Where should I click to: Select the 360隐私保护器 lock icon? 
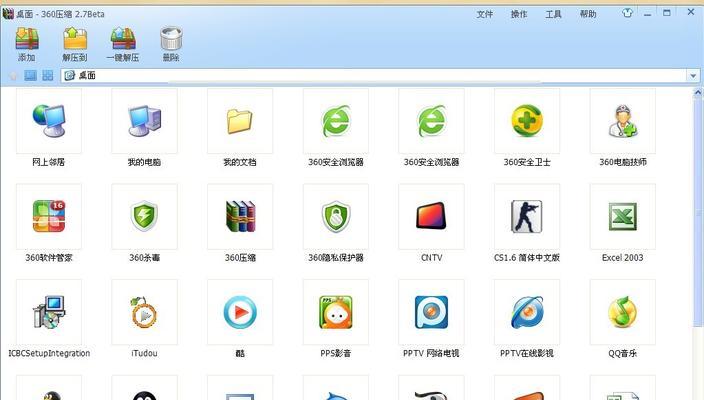[x=336, y=216]
